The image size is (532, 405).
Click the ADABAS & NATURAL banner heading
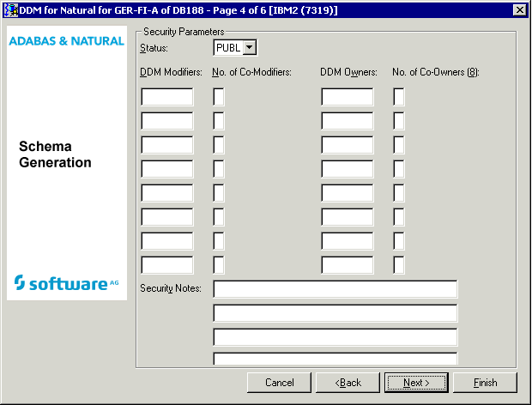(x=66, y=40)
